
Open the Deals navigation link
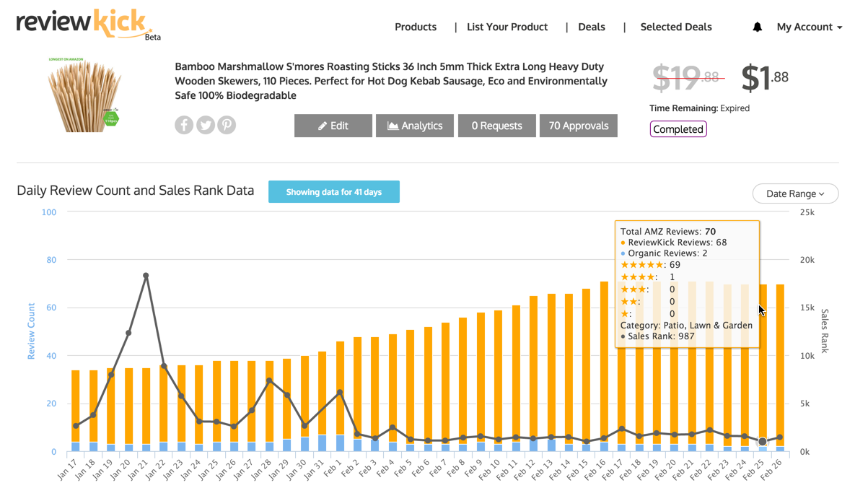click(592, 27)
